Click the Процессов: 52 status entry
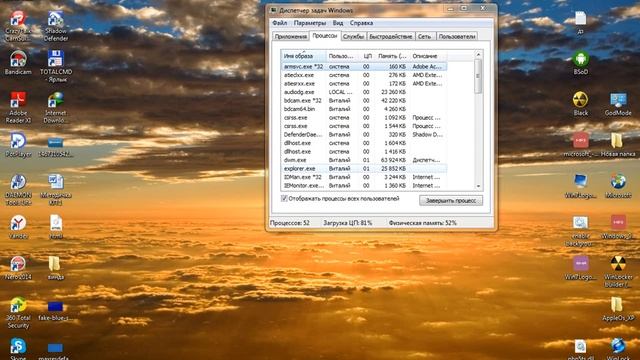Screen dimensions: 640x360 (290, 223)
